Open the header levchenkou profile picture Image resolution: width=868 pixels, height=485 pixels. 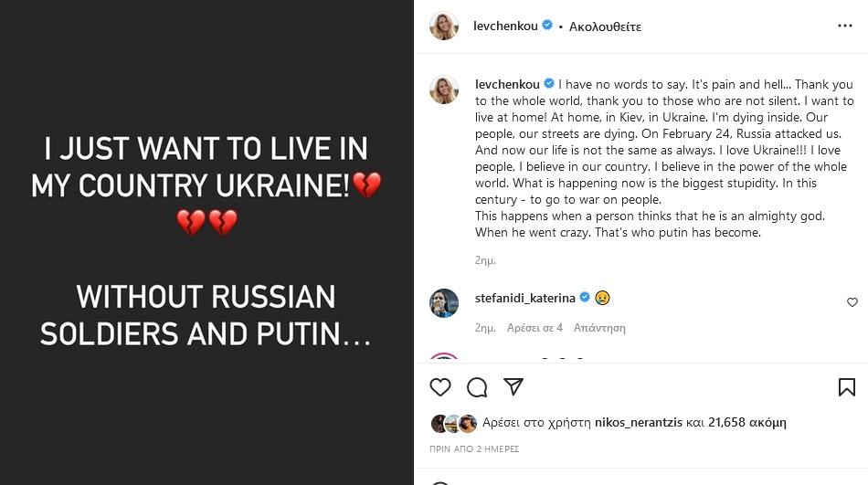click(x=444, y=26)
